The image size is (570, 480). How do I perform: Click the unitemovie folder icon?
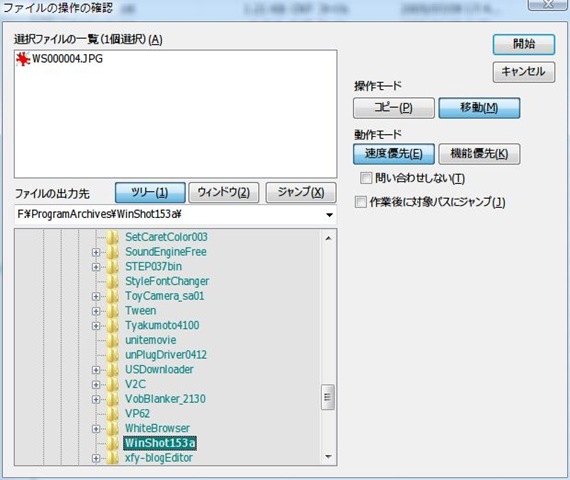point(113,340)
